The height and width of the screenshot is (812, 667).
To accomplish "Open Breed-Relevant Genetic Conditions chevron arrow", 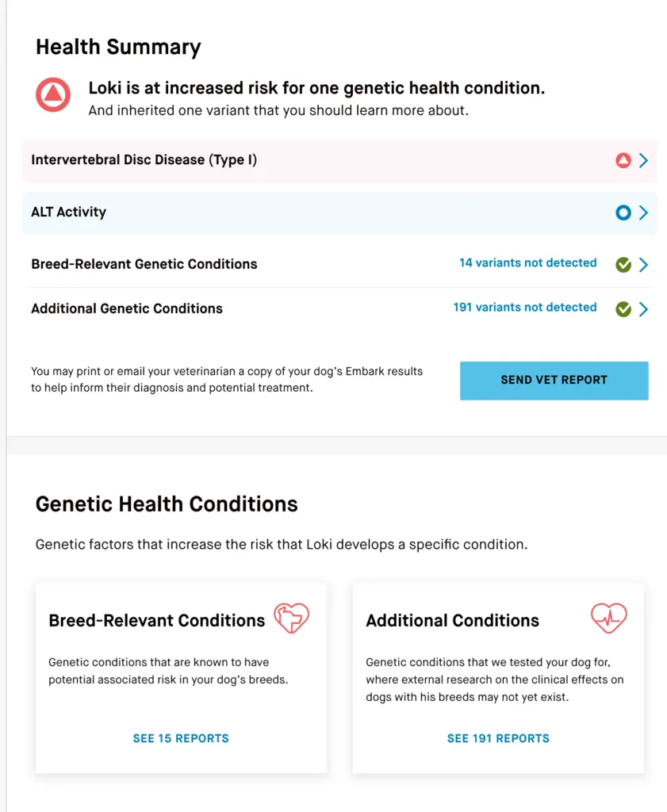I will (x=643, y=264).
